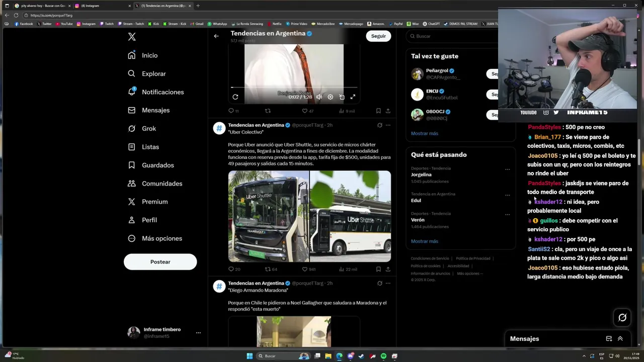Expand the Mensajes drawer

(620, 339)
